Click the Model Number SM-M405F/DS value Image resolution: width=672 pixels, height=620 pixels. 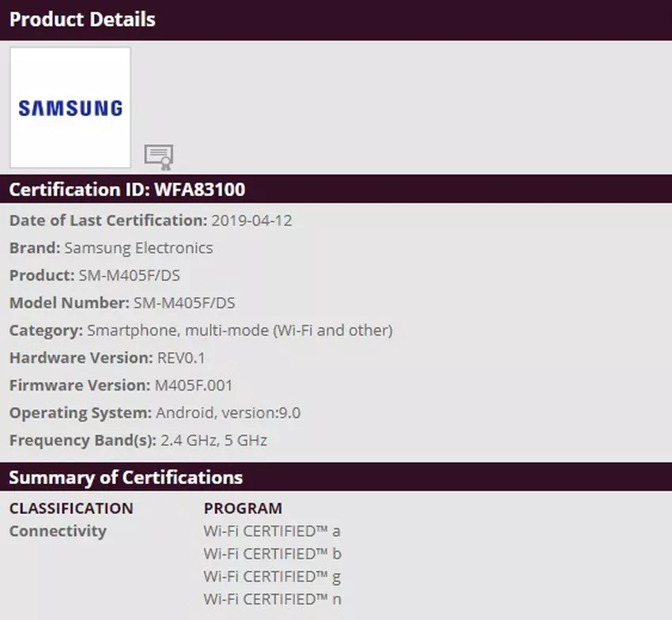184,303
